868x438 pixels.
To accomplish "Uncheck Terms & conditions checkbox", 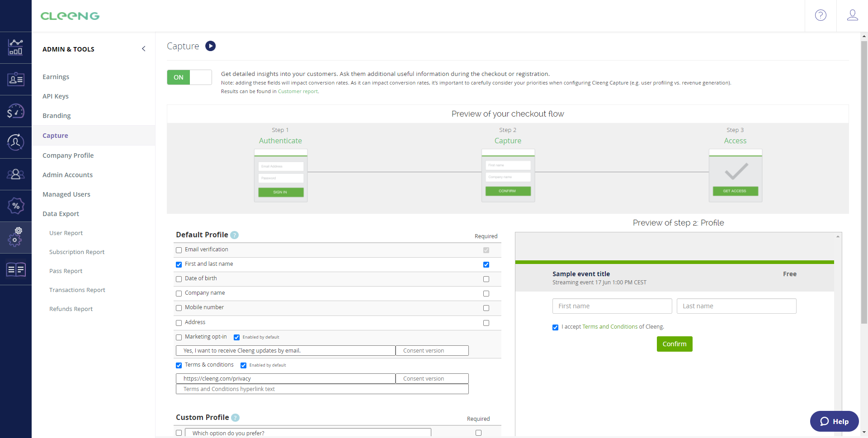I will 179,365.
